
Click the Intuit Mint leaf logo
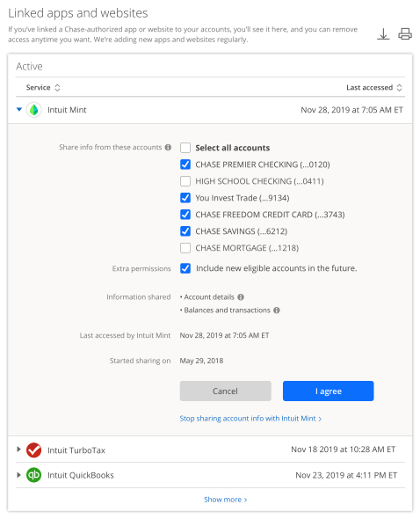coord(33,110)
